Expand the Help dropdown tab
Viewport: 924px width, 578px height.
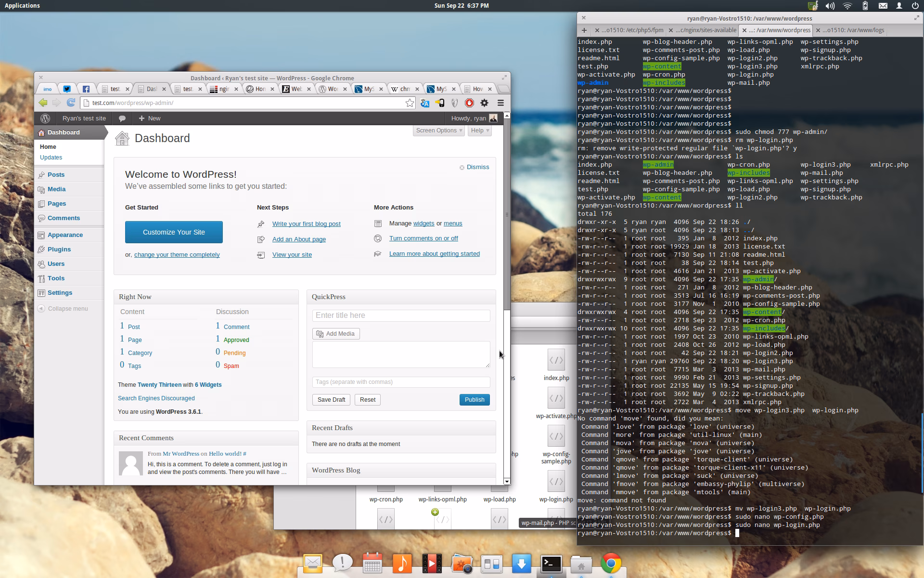(x=479, y=131)
